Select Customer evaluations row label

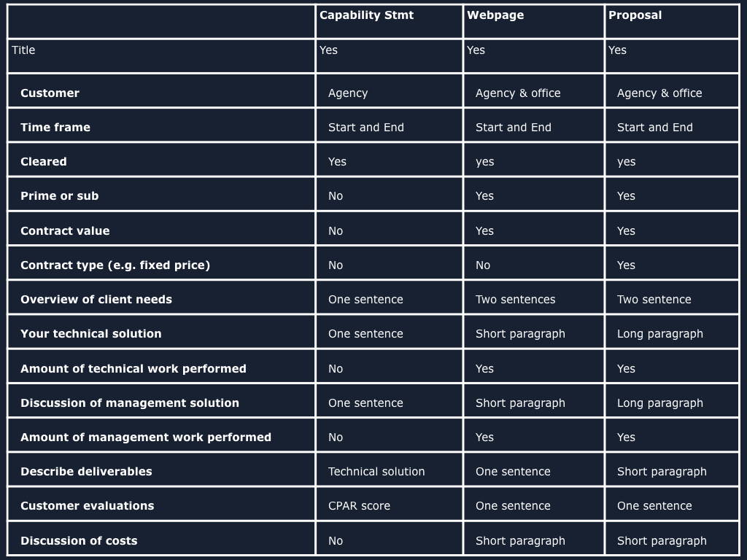(x=88, y=506)
